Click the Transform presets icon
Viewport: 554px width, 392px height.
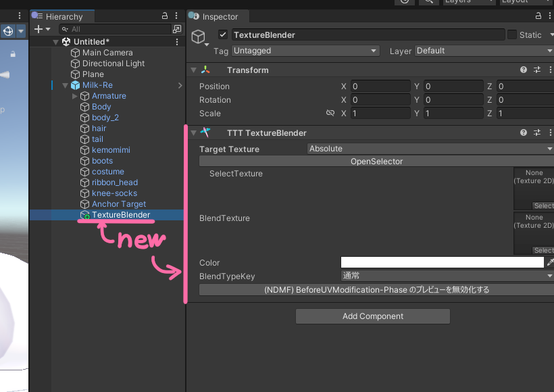536,70
